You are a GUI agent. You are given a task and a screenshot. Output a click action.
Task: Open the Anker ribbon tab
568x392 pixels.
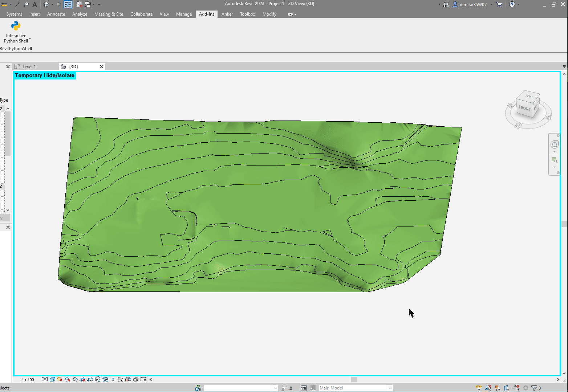pos(227,14)
